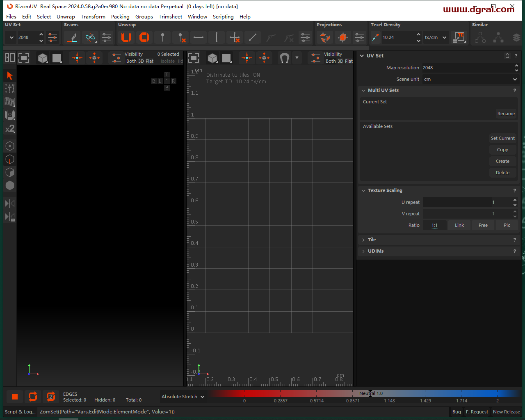This screenshot has width=525, height=420.
Task: Click the vertical constraint line icon
Action: 217,37
